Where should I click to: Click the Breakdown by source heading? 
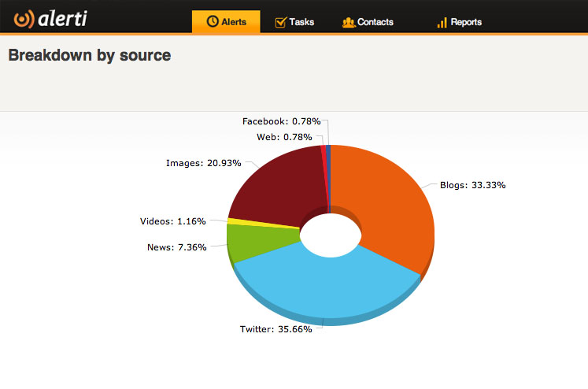click(89, 55)
